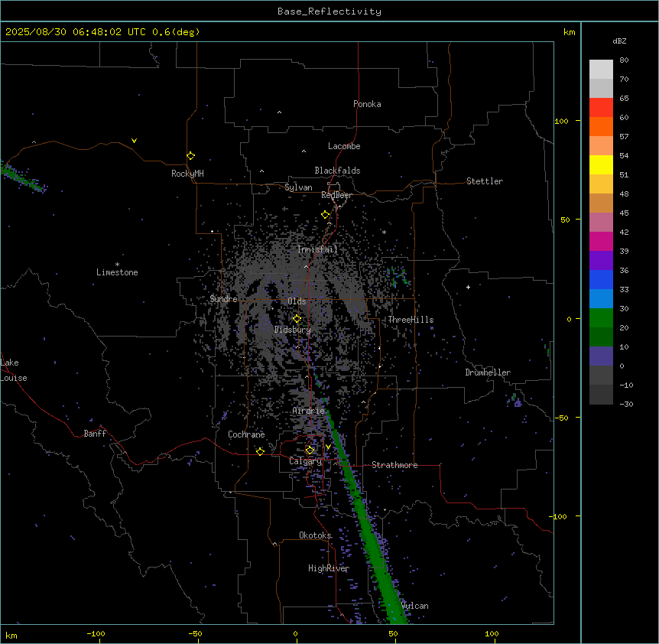Viewport: 659px width, 644px height.
Task: Click the Sundre city label
Action: [223, 299]
